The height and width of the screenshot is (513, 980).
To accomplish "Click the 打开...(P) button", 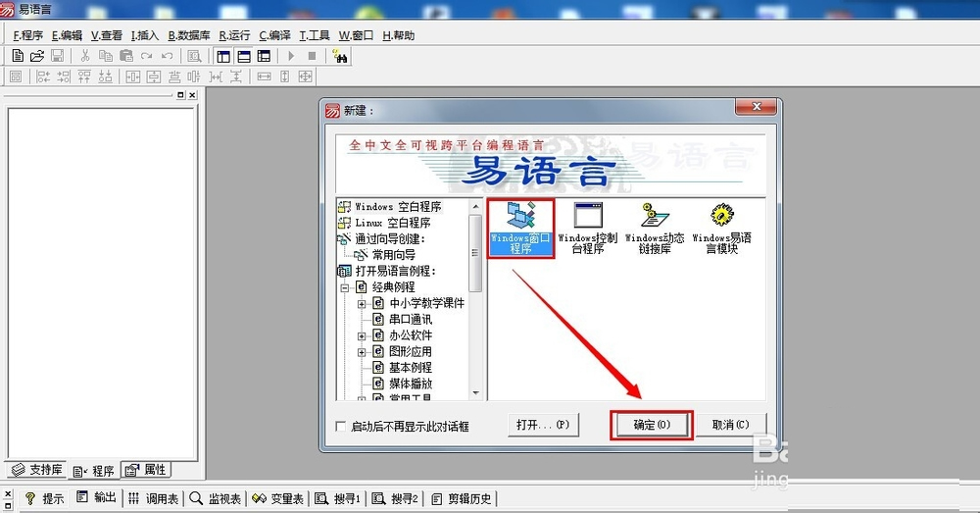I will pyautogui.click(x=543, y=426).
